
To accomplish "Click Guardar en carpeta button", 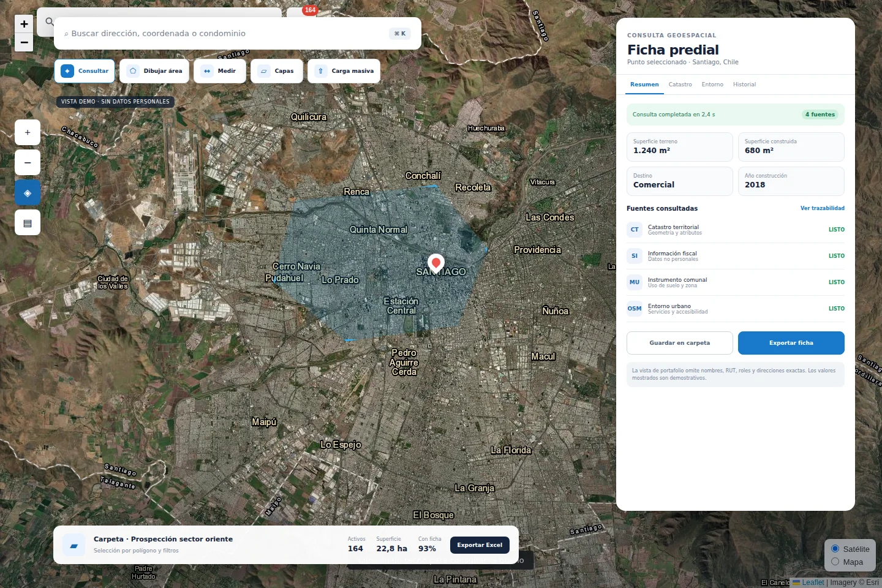I will point(680,343).
